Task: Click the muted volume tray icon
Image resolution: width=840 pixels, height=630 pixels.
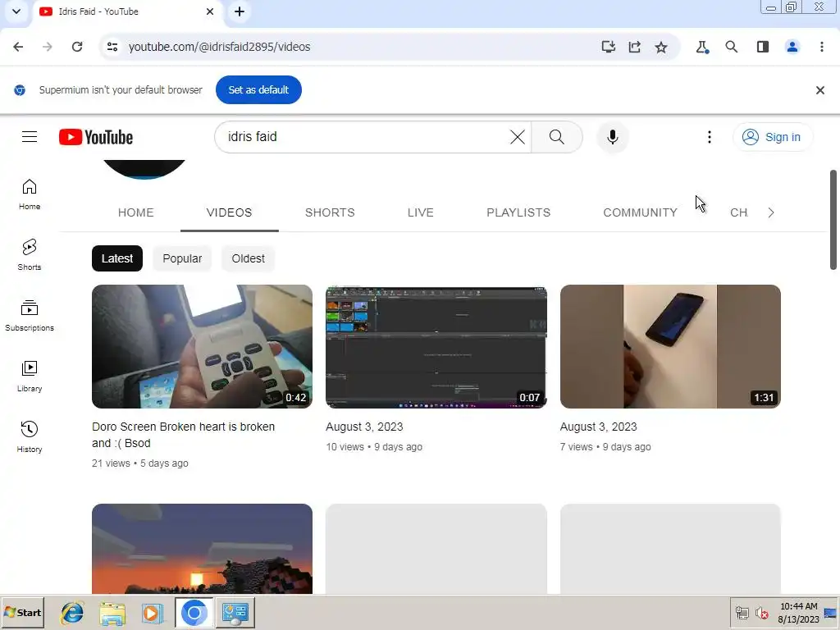Action: [x=761, y=613]
